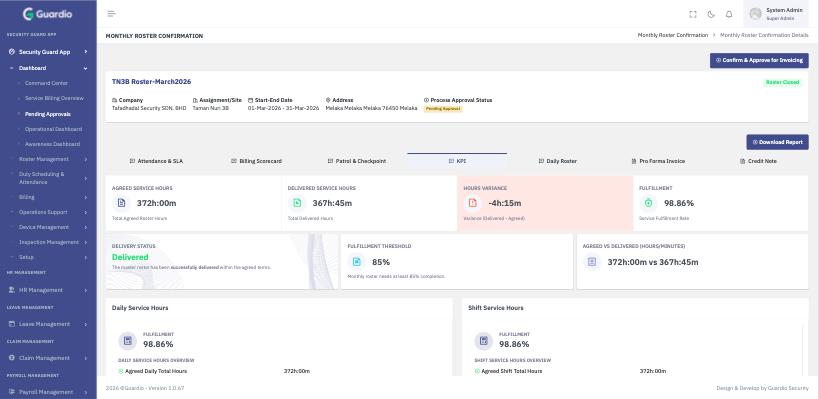Click the Payroll Management sidebar icon
Viewport: 819px width, 399px height.
tap(11, 392)
